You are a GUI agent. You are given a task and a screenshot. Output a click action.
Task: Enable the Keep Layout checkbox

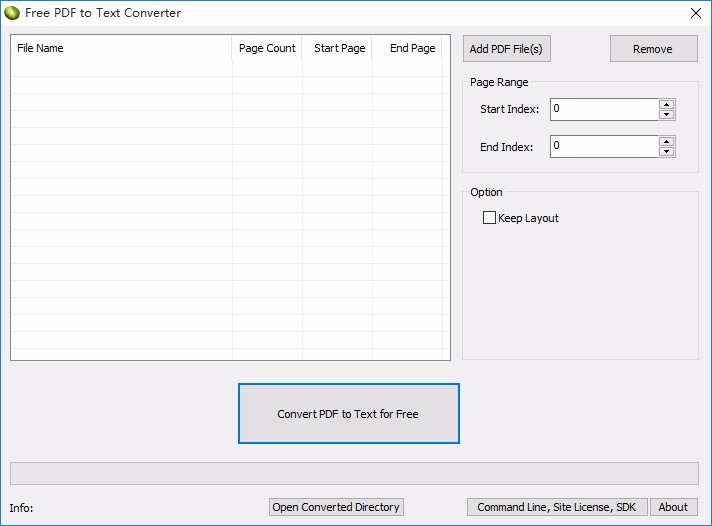(490, 218)
